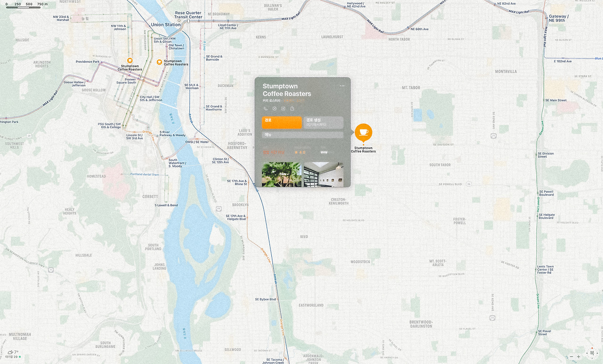
Task: Click the Lloyd Center / NE 11th Ave label
Action: coord(228,27)
